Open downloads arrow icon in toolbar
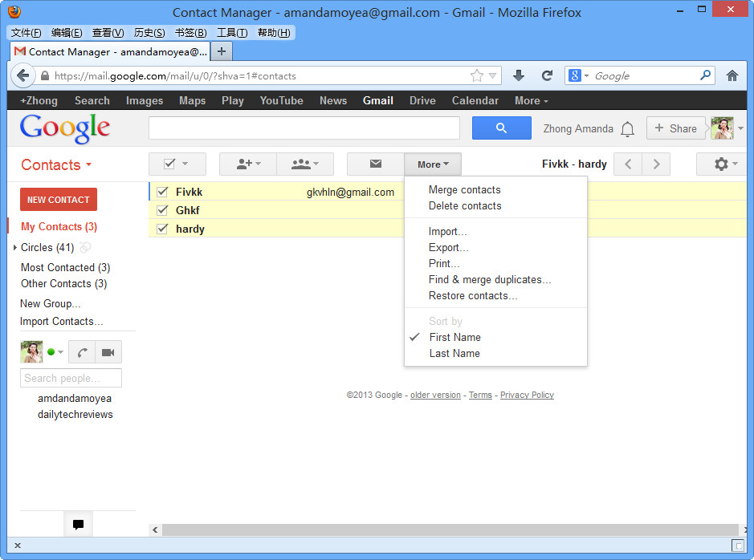Image resolution: width=754 pixels, height=560 pixels. 519,75
